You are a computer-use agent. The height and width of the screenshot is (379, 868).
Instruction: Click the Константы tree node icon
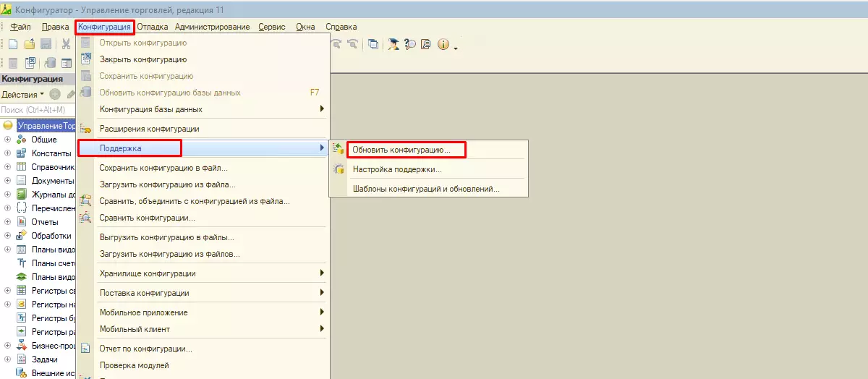click(x=22, y=153)
